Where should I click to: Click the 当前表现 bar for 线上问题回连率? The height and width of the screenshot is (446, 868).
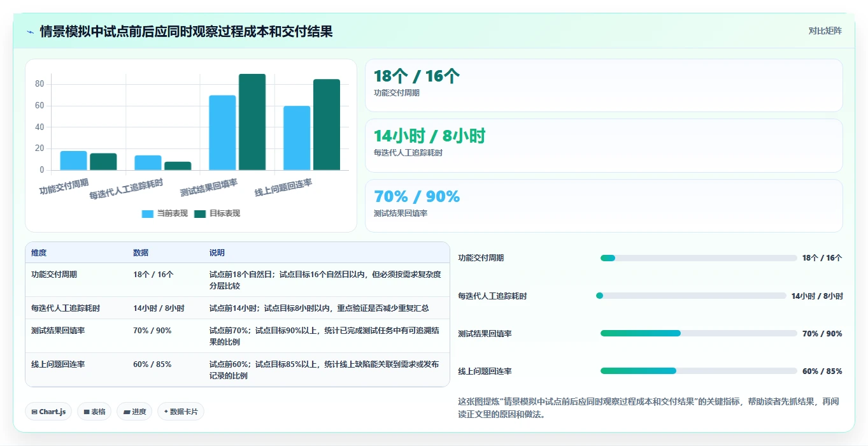[x=297, y=138]
